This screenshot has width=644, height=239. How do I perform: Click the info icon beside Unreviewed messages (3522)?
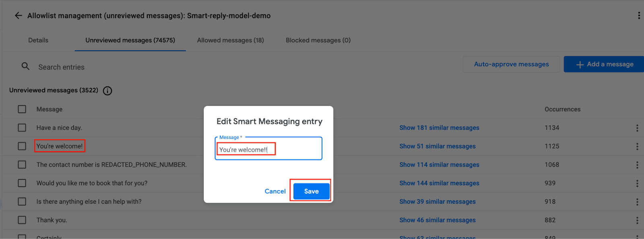[x=107, y=91]
